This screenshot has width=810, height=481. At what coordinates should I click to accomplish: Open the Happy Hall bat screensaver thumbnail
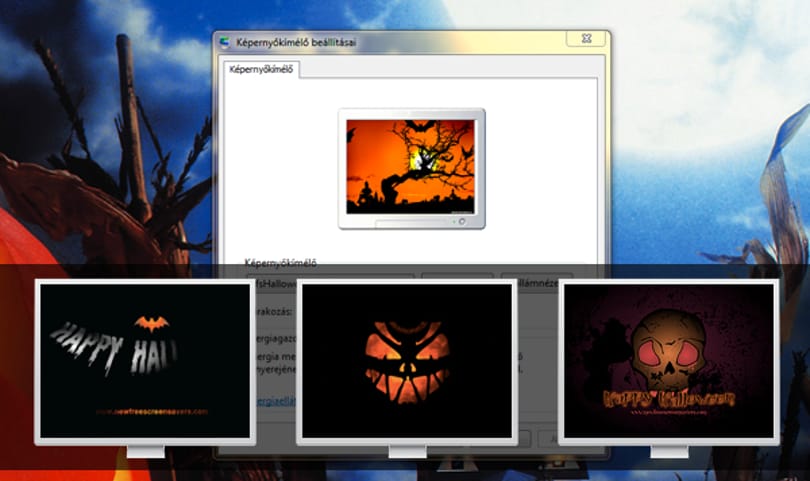pyautogui.click(x=145, y=361)
